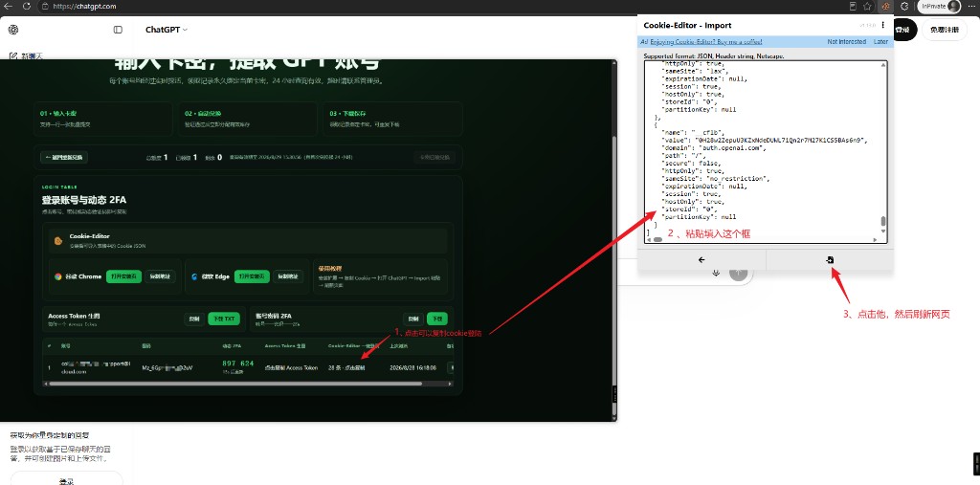Open the browser extensions puzzle icon
The width and height of the screenshot is (980, 485).
point(903,7)
